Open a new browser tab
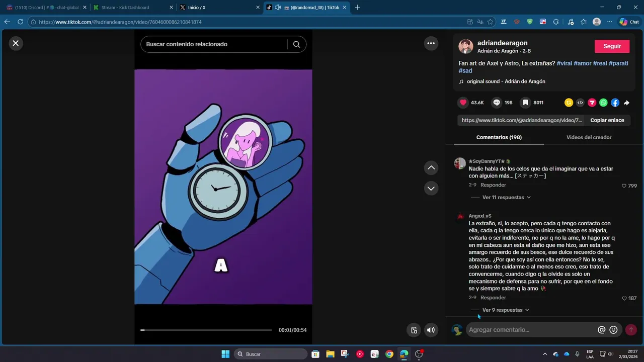The height and width of the screenshot is (362, 644). [357, 8]
